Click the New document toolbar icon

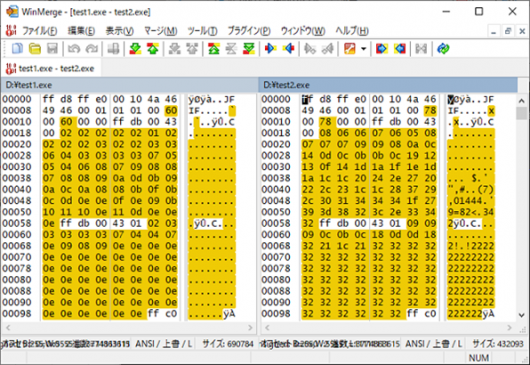17,49
